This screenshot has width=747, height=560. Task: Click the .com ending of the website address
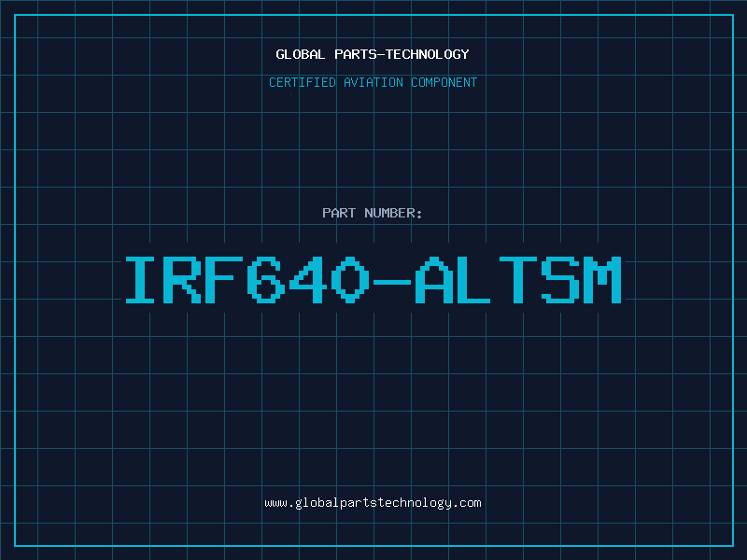[466, 503]
